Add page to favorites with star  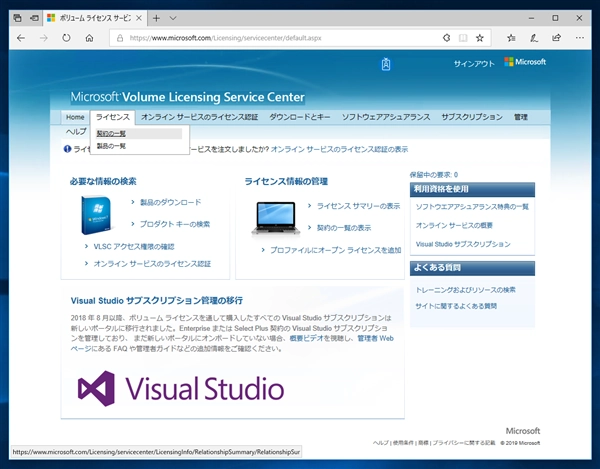(x=480, y=38)
